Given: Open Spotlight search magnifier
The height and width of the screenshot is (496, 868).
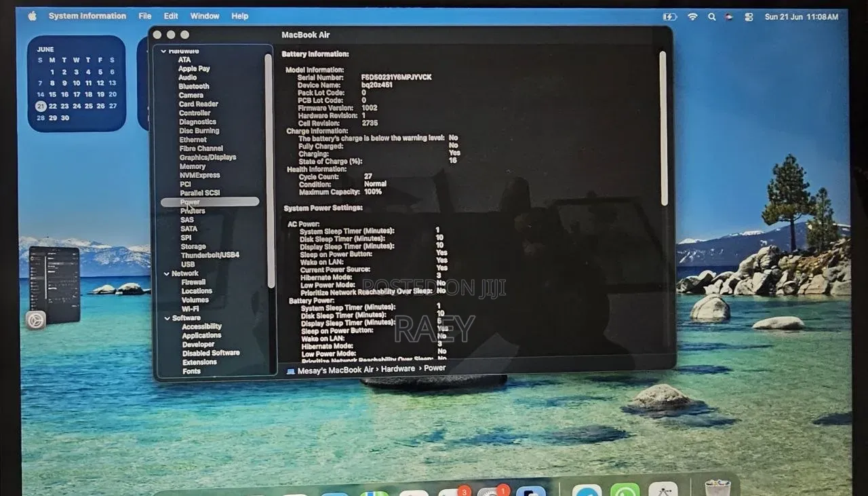Looking at the screenshot, I should click(711, 17).
